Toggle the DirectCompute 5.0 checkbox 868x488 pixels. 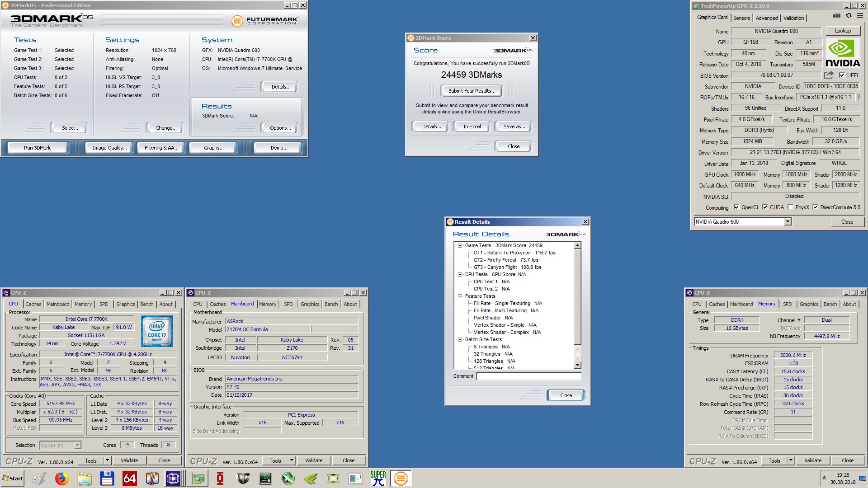815,207
